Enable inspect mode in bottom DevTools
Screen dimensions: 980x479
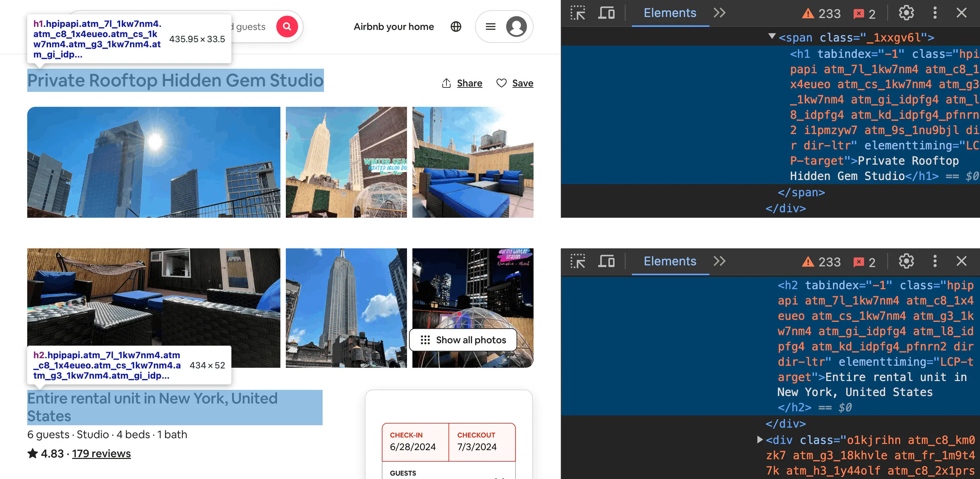[578, 261]
